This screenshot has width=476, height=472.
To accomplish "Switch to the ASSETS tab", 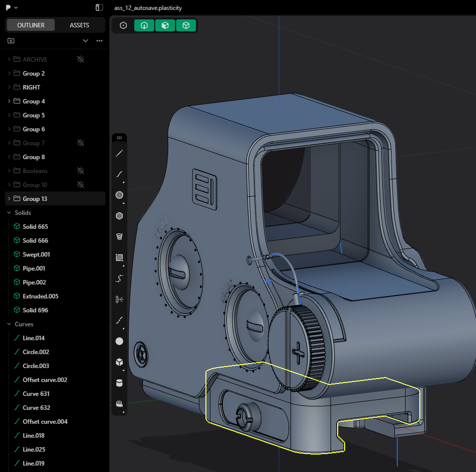I will [80, 25].
